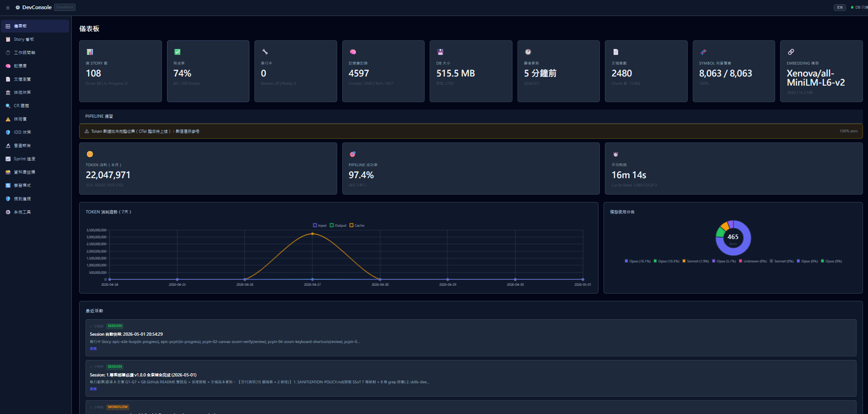Toggle Sonnet (7.9%) in donut legend
868x414 pixels.
tap(695, 261)
